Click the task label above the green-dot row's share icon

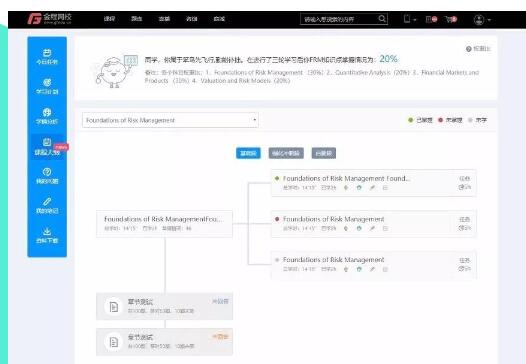pyautogui.click(x=465, y=178)
